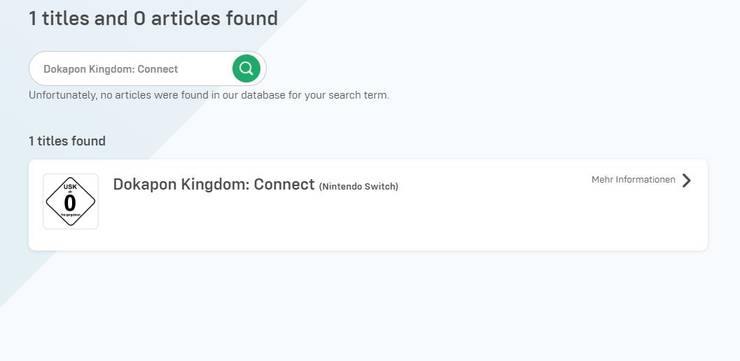Click the '1 titles and 0 articles found' heading
Viewport: 740px width, 361px height.
click(x=153, y=18)
